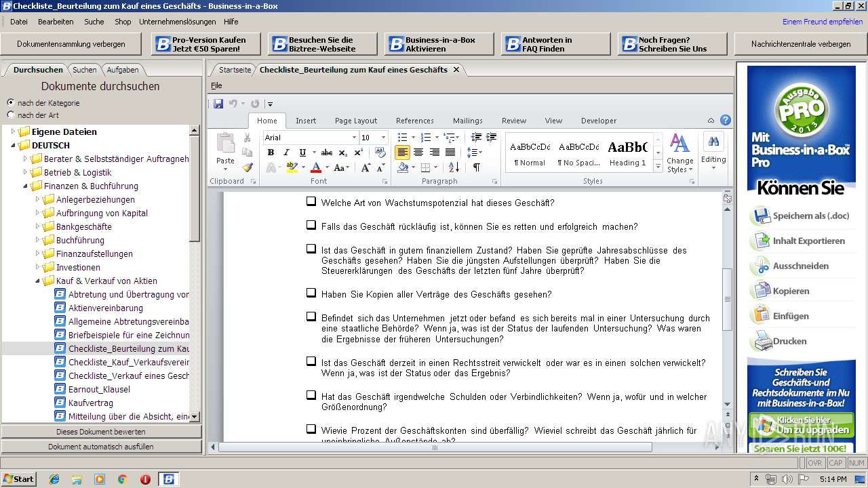Click the 'Dokument automatisch ausfüllen' button
This screenshot has width=868, height=488.
[x=101, y=447]
